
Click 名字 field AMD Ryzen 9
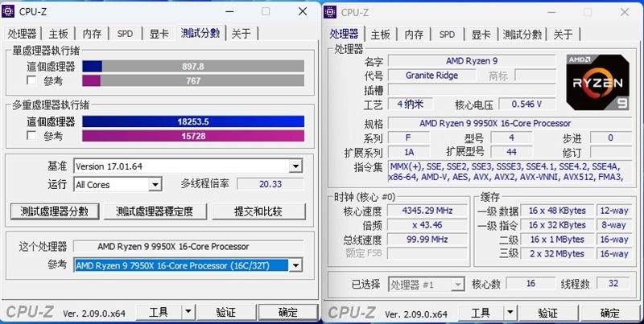(472, 60)
